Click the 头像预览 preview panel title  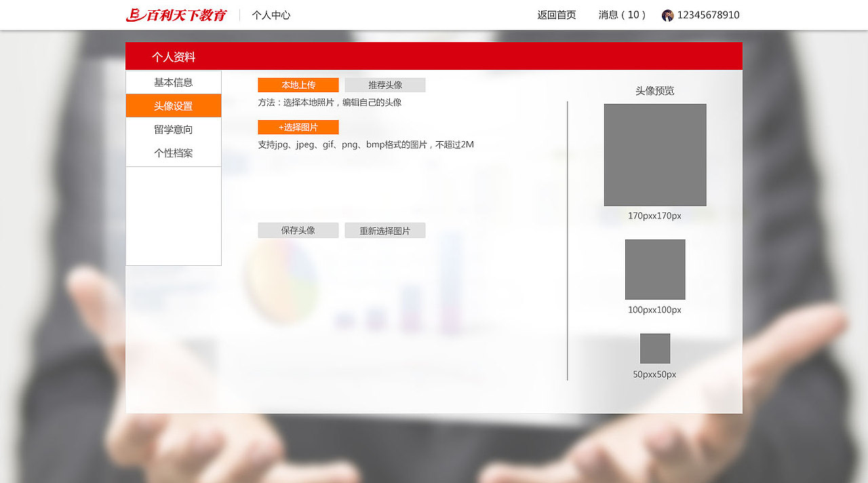654,90
